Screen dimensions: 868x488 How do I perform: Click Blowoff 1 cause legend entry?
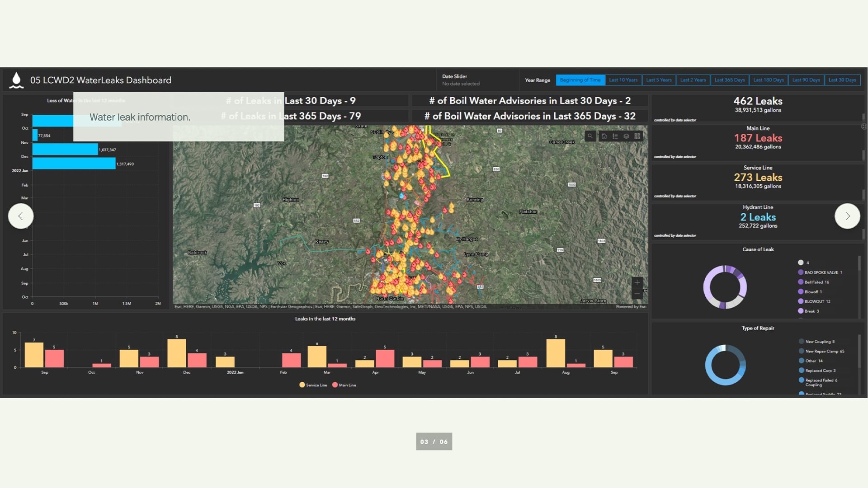pos(810,292)
